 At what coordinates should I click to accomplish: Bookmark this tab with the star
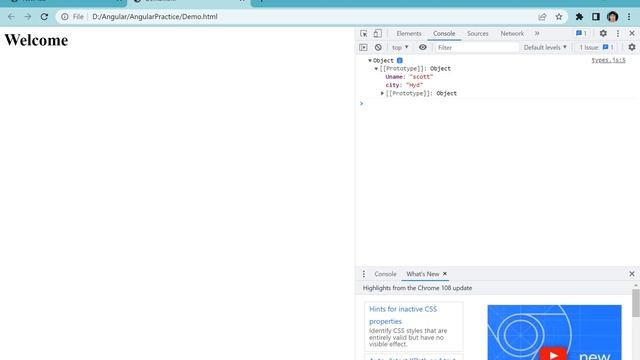(x=559, y=17)
